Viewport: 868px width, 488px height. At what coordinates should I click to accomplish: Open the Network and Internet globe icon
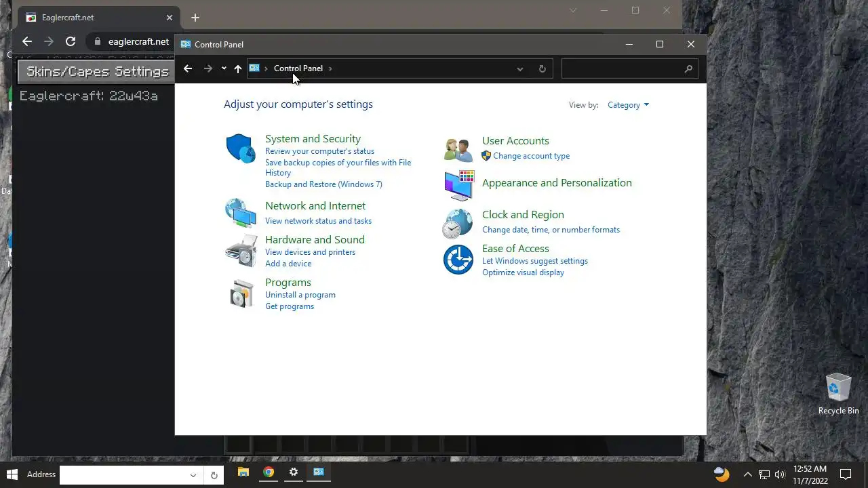click(241, 213)
